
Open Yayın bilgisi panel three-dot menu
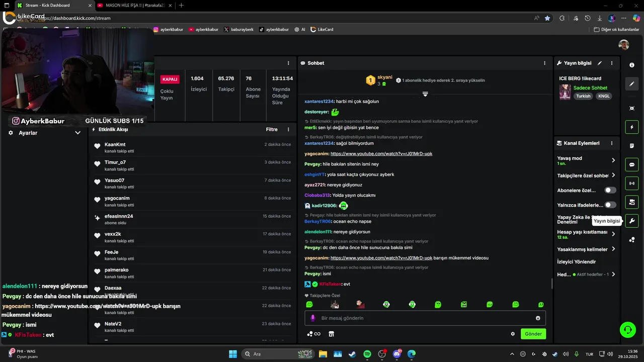pos(612,63)
